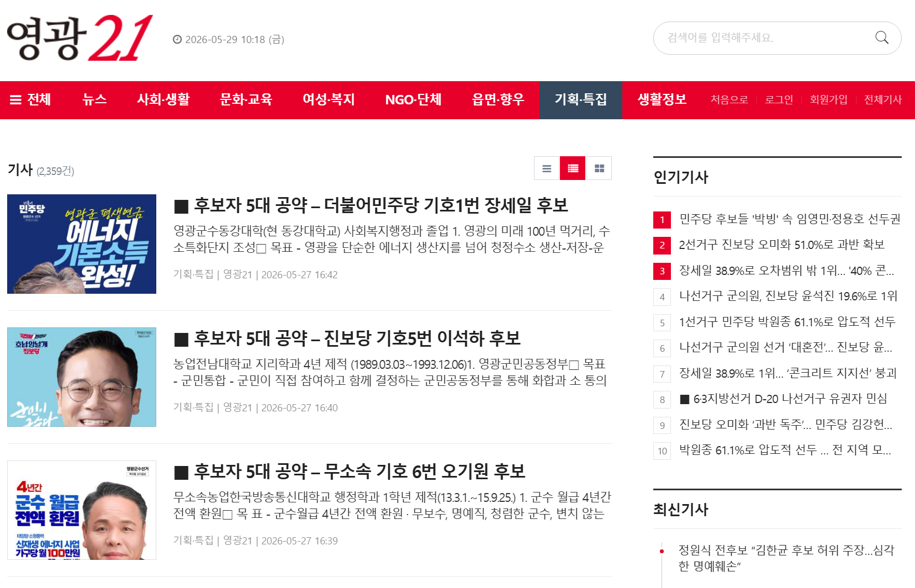
Task: Click the date 2026-05-27 16:42 byline
Action: coord(299,275)
